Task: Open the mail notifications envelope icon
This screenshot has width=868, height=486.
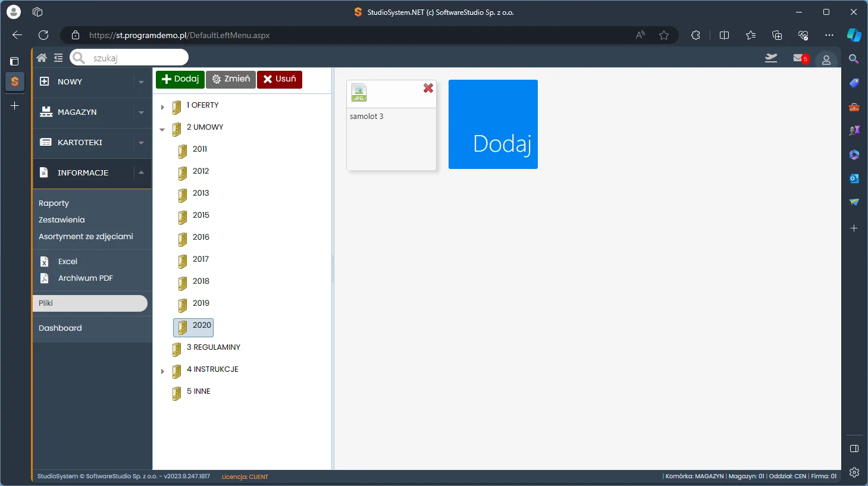Action: (798, 58)
